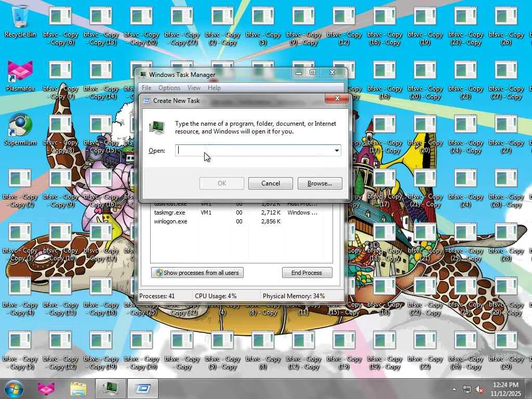
Task: Click the Browse... button
Action: [x=320, y=183]
